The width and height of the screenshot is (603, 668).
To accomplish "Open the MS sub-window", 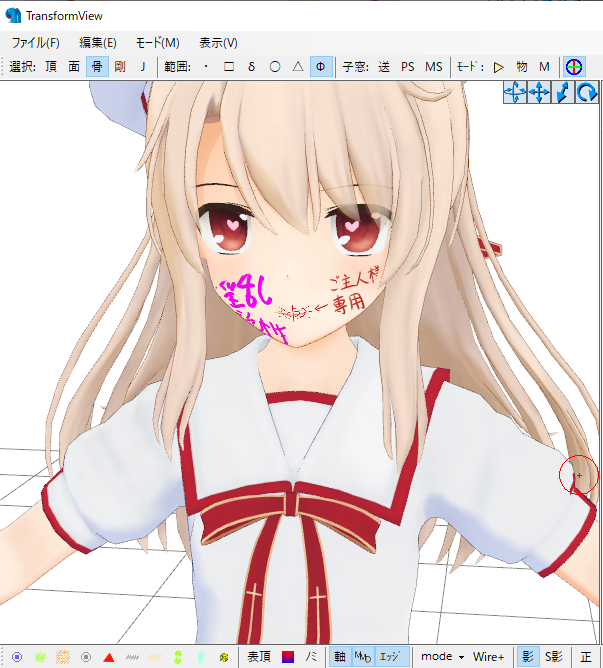I will (x=434, y=67).
